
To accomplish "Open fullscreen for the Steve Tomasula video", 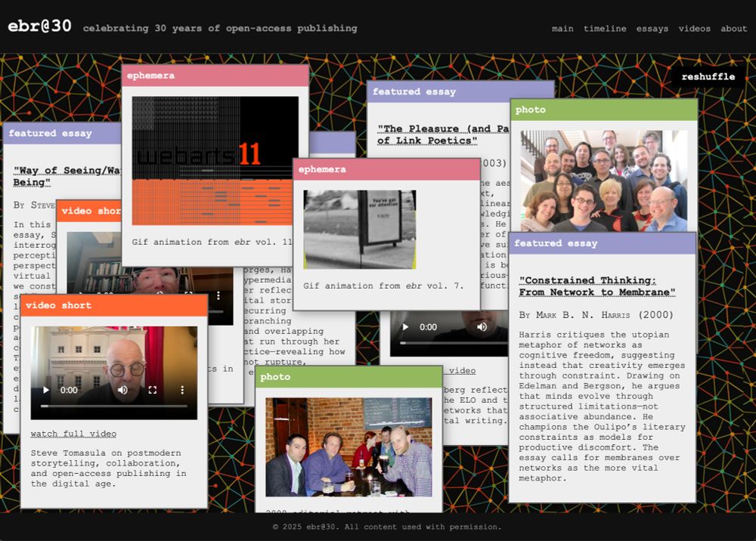I will pyautogui.click(x=153, y=390).
